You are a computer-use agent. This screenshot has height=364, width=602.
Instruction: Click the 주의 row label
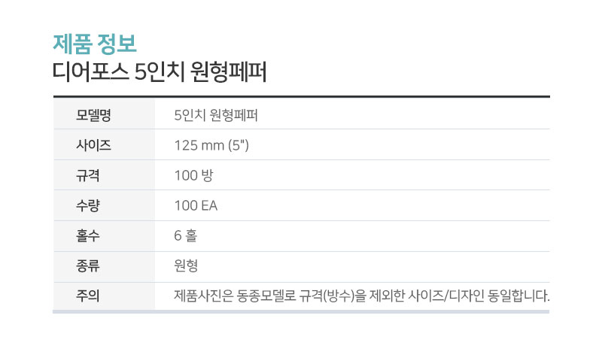pyautogui.click(x=87, y=296)
